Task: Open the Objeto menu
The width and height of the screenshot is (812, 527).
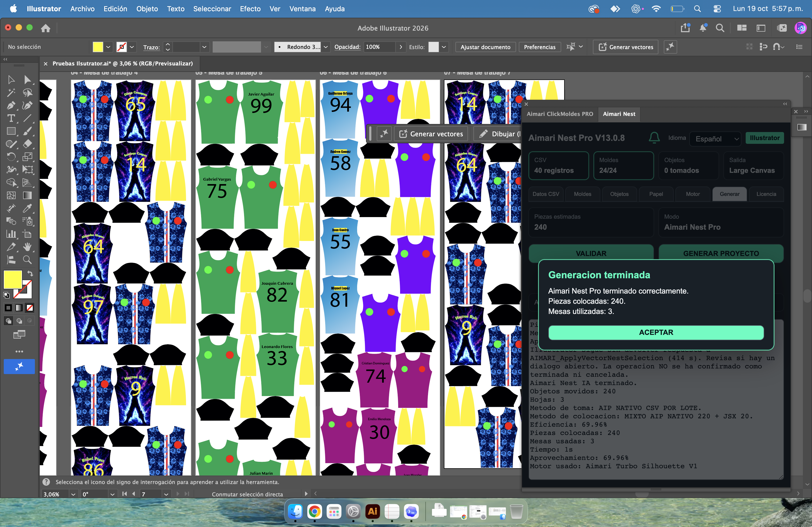Action: 147,9
